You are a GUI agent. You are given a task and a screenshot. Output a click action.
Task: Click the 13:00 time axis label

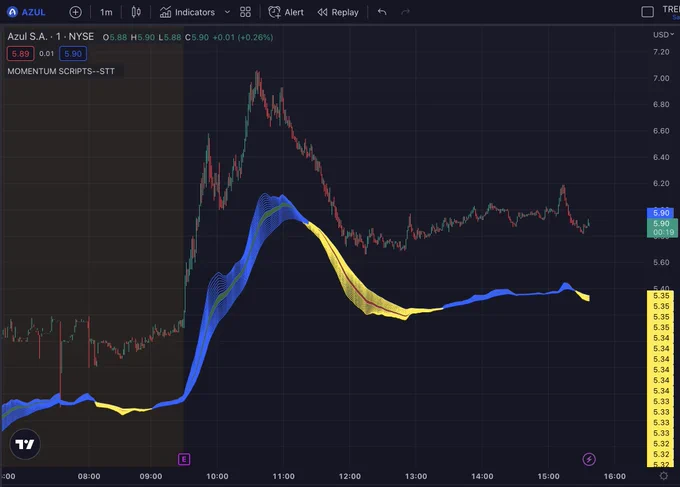416,476
